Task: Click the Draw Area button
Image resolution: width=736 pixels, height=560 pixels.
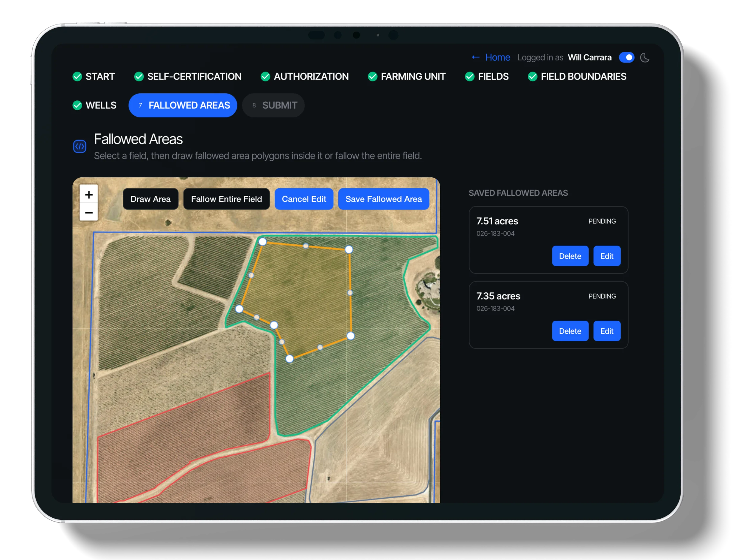Action: 151,199
